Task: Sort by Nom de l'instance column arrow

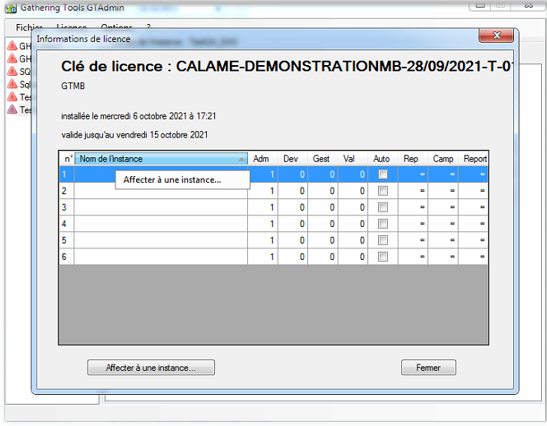Action: 241,159
